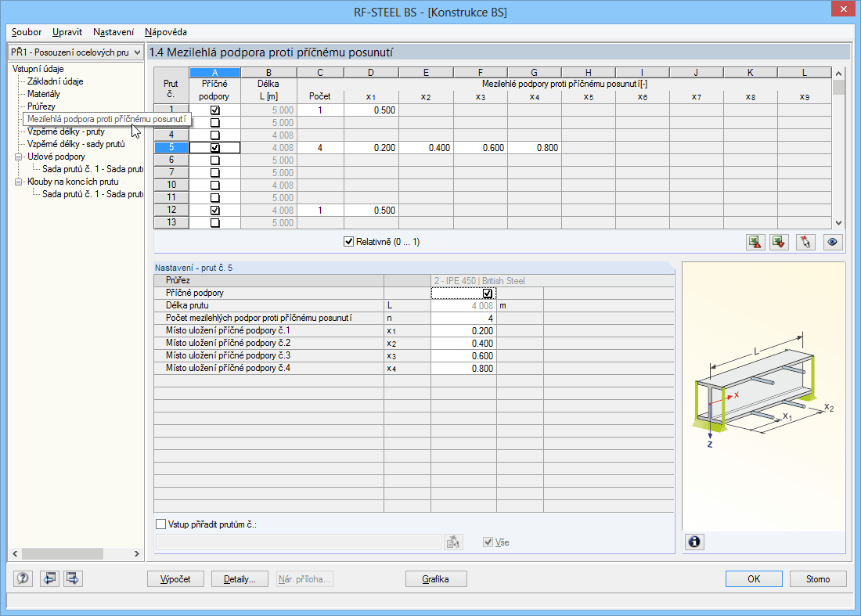Screen dimensions: 861x616
Task: Go to previous table with left arrow icon
Action: click(49, 578)
